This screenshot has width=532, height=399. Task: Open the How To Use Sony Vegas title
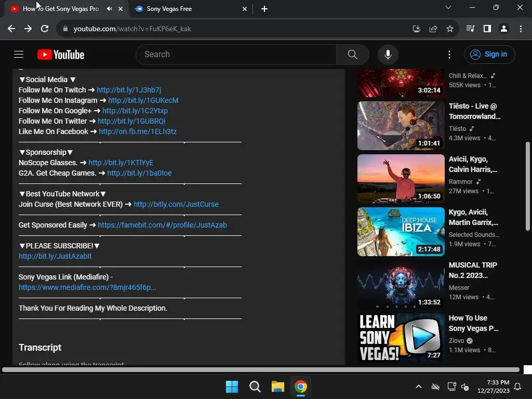(x=473, y=323)
